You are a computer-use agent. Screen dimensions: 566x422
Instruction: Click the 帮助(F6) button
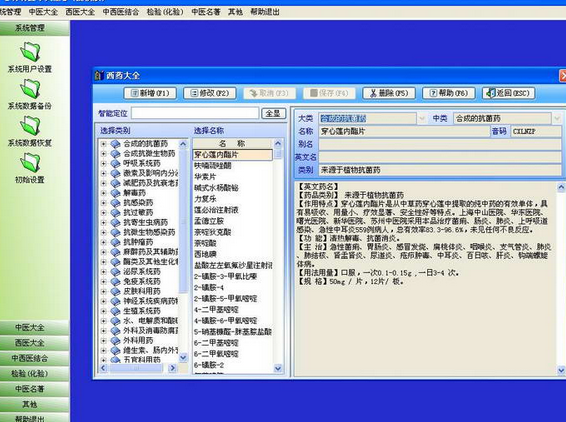coord(449,93)
